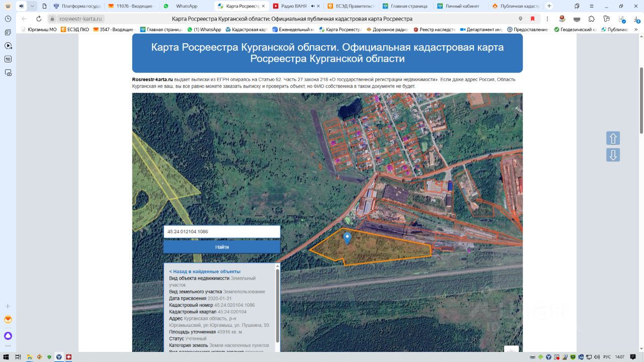Click Назад в найденные объекты link

204,271
